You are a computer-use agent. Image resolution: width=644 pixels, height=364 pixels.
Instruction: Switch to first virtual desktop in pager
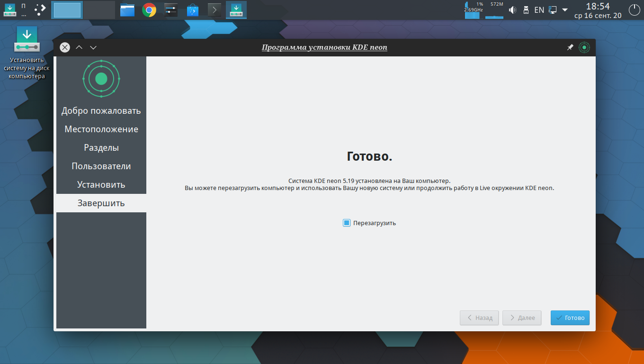coord(67,9)
